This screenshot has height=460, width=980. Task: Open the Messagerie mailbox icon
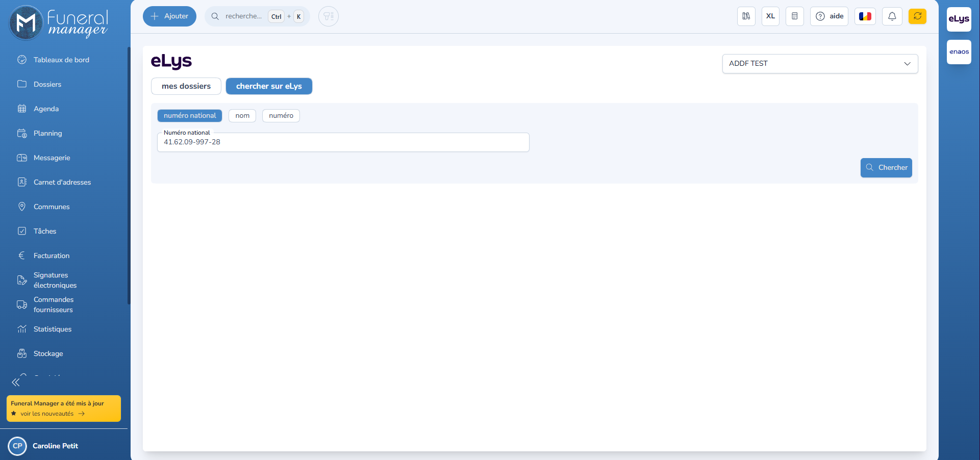[22, 158]
